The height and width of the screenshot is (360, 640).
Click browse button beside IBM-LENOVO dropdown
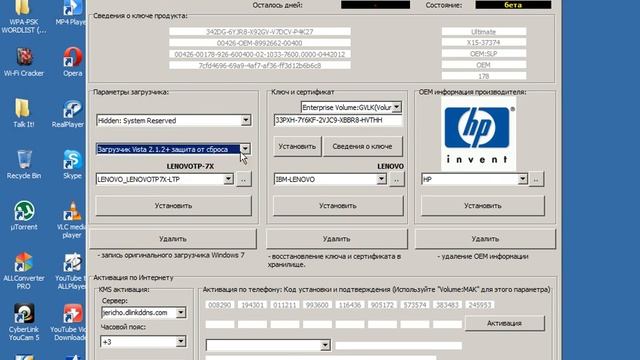coord(396,179)
